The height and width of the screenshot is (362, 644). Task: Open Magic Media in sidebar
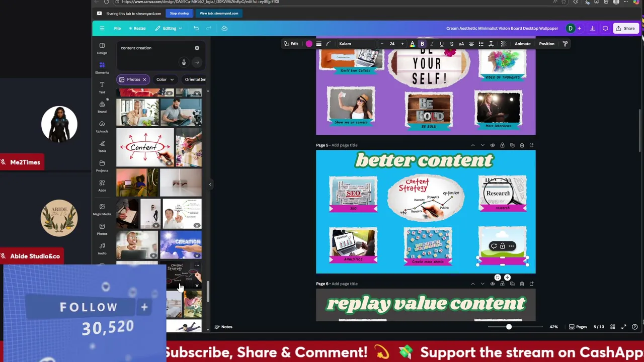pos(102,210)
